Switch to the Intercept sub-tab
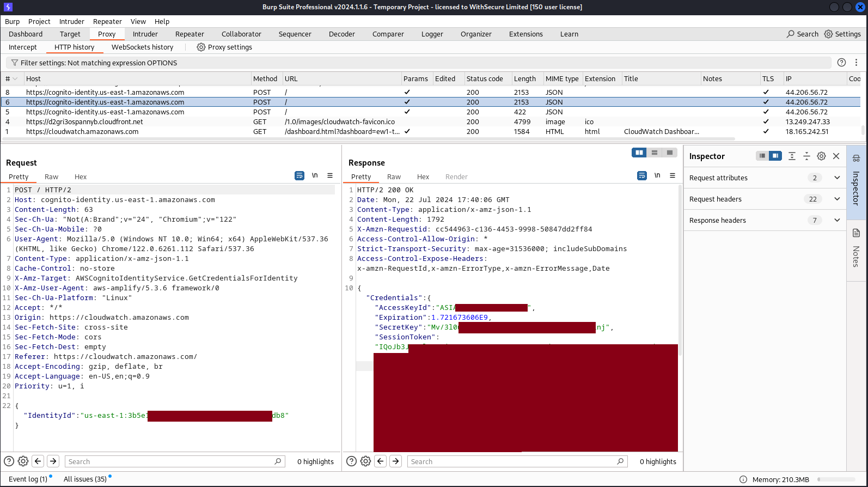This screenshot has width=868, height=487. (x=23, y=47)
